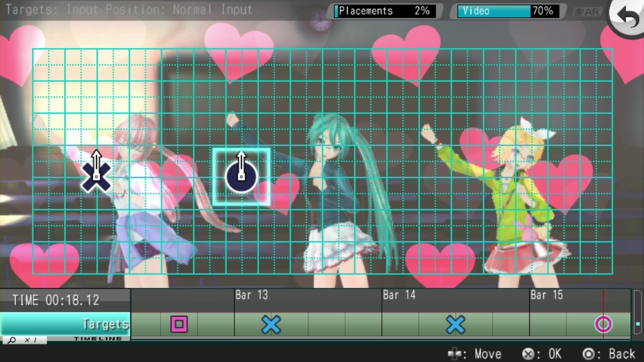The image size is (644, 362).
Task: Select the pink circle marker in Bar 15
Action: 603,325
